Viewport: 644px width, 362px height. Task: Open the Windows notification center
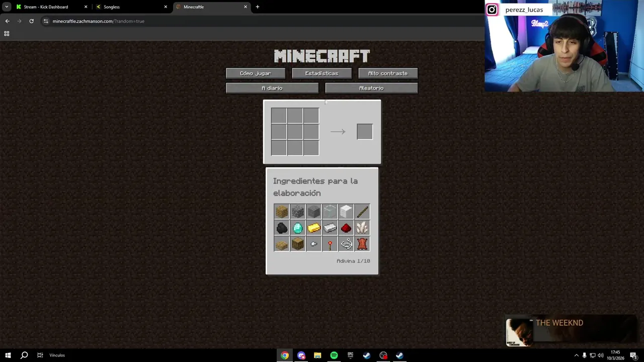tap(633, 355)
